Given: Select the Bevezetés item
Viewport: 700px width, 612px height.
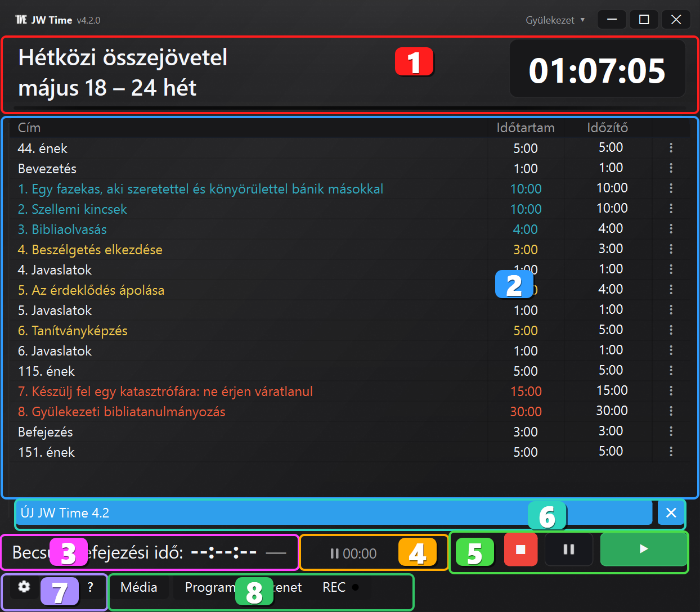Looking at the screenshot, I should point(47,169).
